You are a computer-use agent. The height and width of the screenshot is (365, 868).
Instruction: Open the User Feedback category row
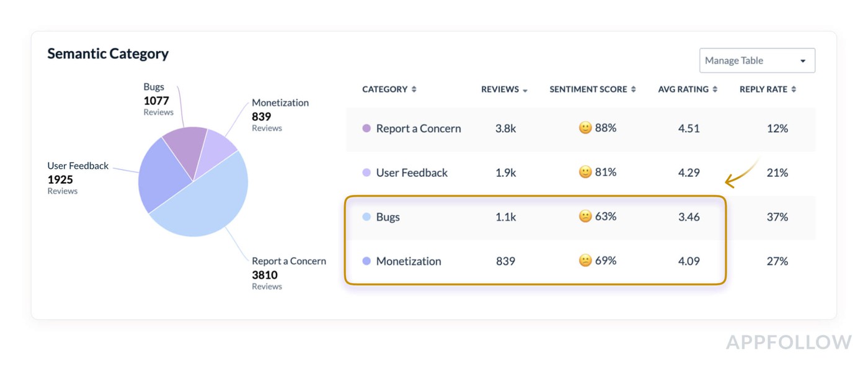click(412, 173)
